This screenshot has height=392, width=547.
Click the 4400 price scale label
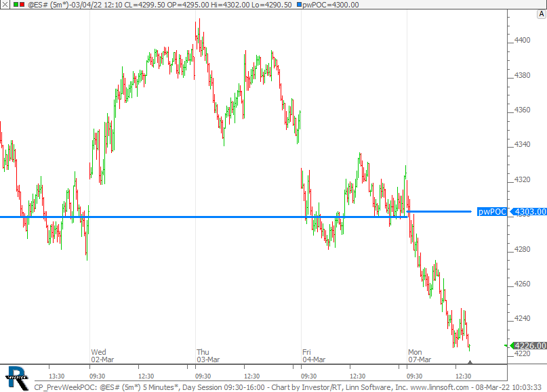point(522,40)
